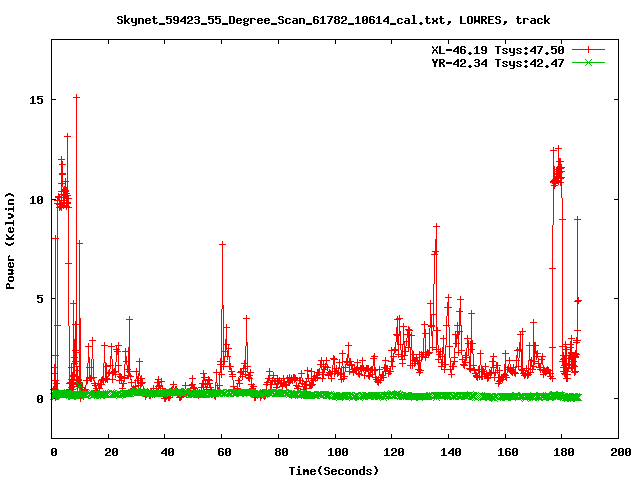Click the plot title text about Skynet scan
Image resolution: width=640 pixels, height=480 pixels.
pyautogui.click(x=333, y=20)
